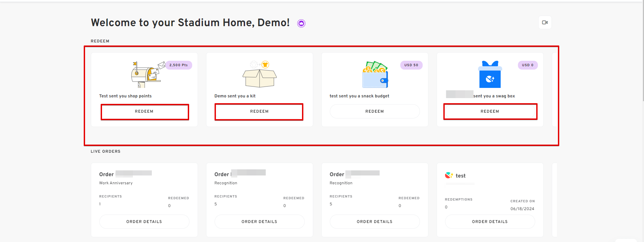Open order details for the Work Anniversary order
The image size is (644, 242).
(x=144, y=221)
